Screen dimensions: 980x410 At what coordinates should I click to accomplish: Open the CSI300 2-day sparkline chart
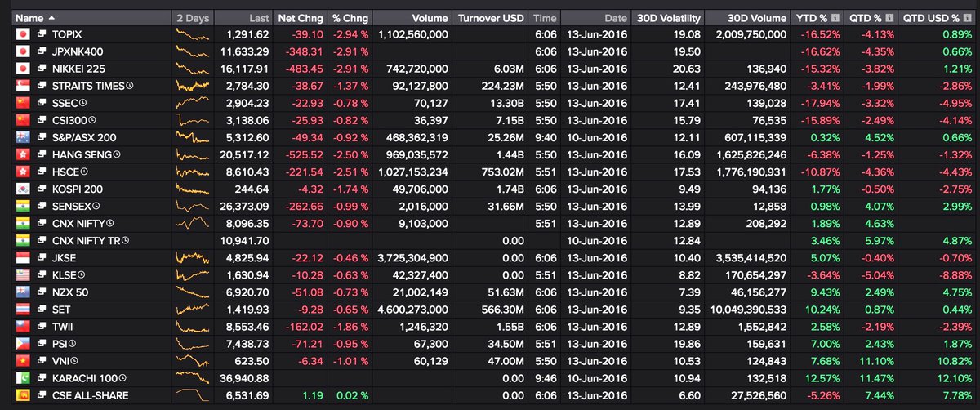pyautogui.click(x=192, y=121)
